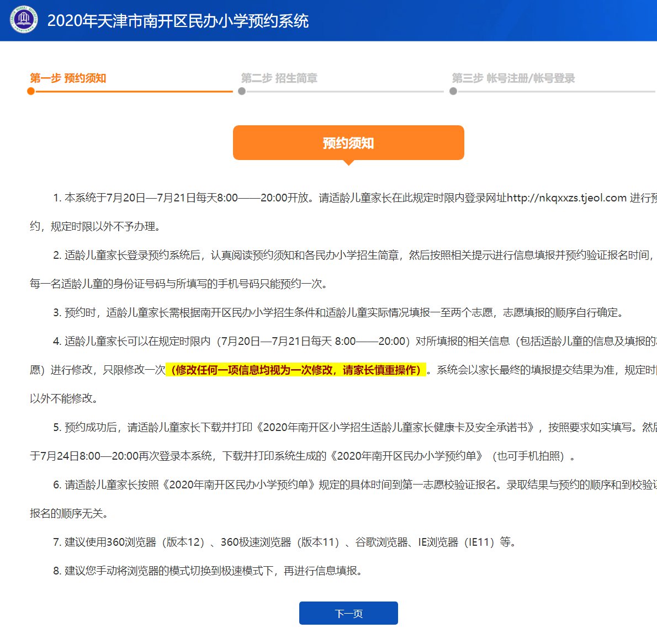
Task: Select the 第一步 预约须知 step tab
Action: (68, 78)
